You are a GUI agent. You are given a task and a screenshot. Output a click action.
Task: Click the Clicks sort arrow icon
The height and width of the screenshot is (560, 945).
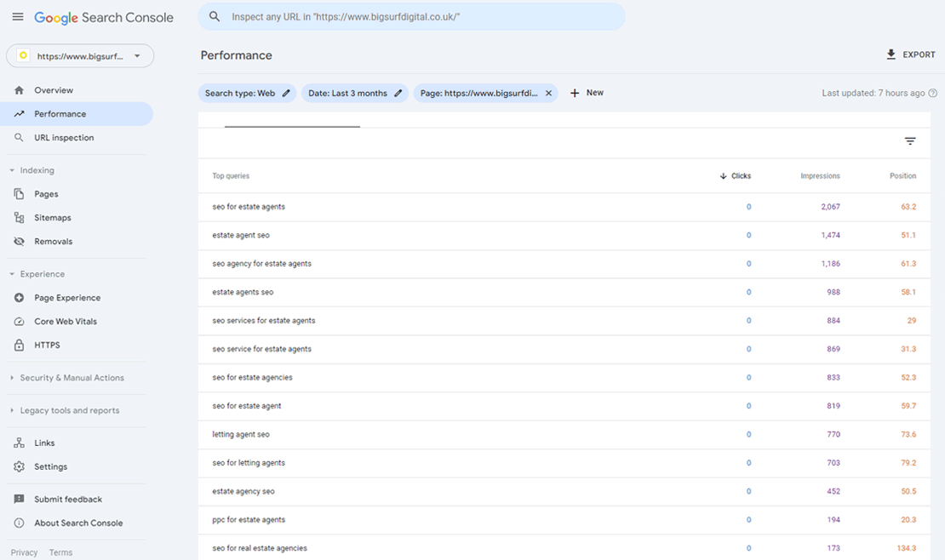pos(723,176)
